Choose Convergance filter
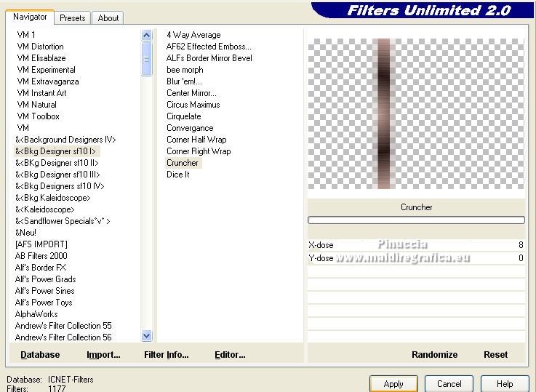The image size is (536, 392). click(190, 128)
